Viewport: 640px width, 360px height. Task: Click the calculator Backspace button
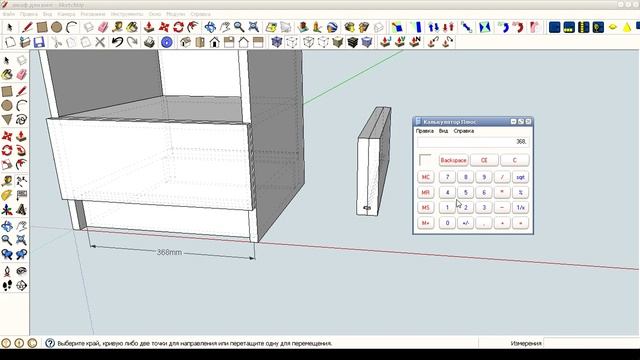click(x=453, y=160)
